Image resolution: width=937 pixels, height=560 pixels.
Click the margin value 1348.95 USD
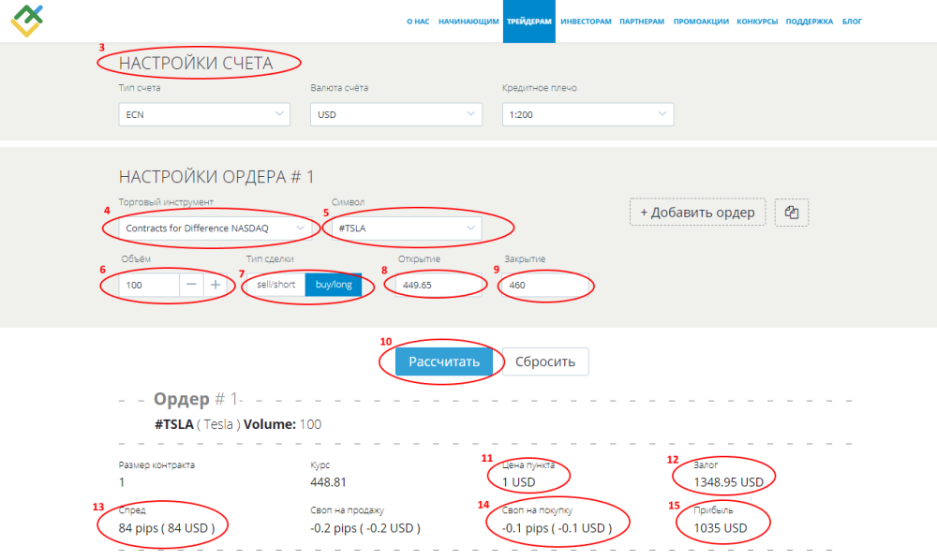[x=728, y=482]
